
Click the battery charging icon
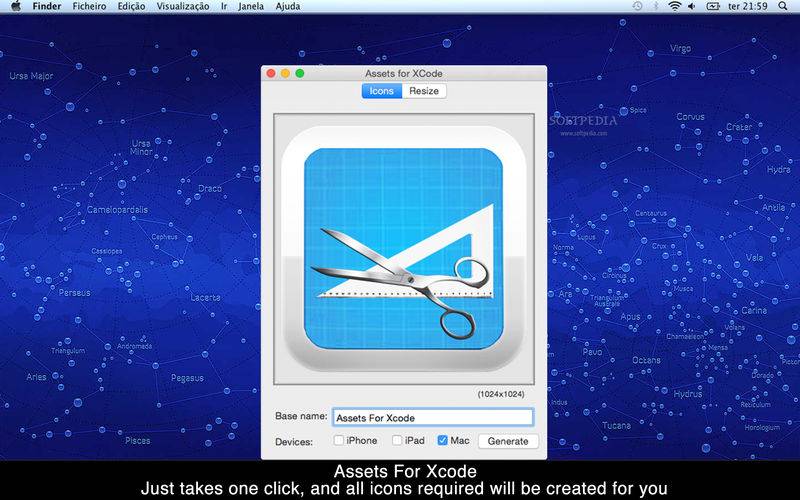713,6
